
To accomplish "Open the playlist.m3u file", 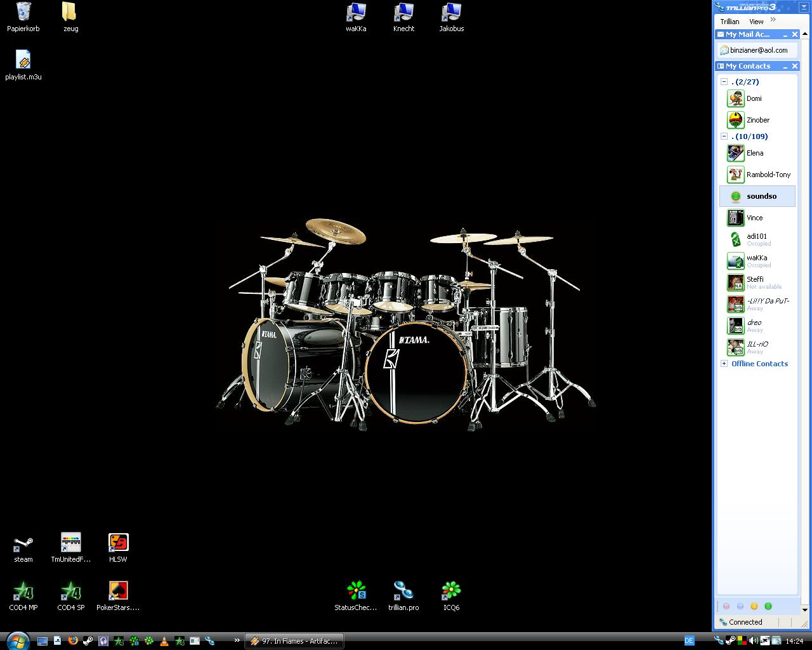I will click(x=23, y=65).
